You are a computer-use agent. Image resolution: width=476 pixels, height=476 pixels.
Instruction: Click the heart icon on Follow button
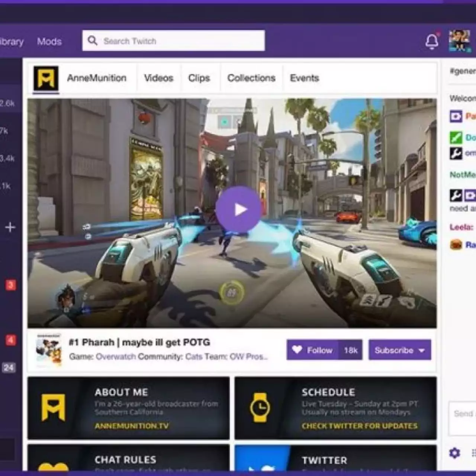297,350
